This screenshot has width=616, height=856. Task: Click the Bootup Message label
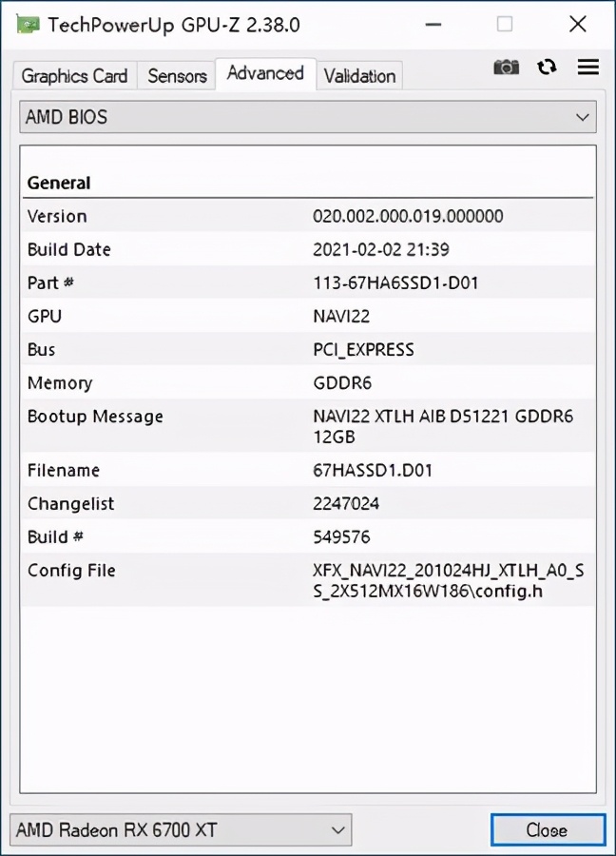tap(95, 416)
